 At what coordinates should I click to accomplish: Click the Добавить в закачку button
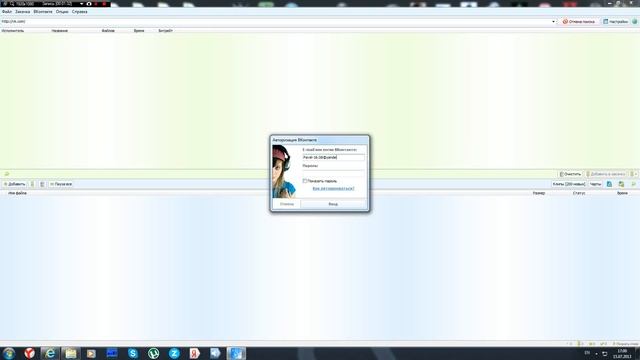pos(606,174)
